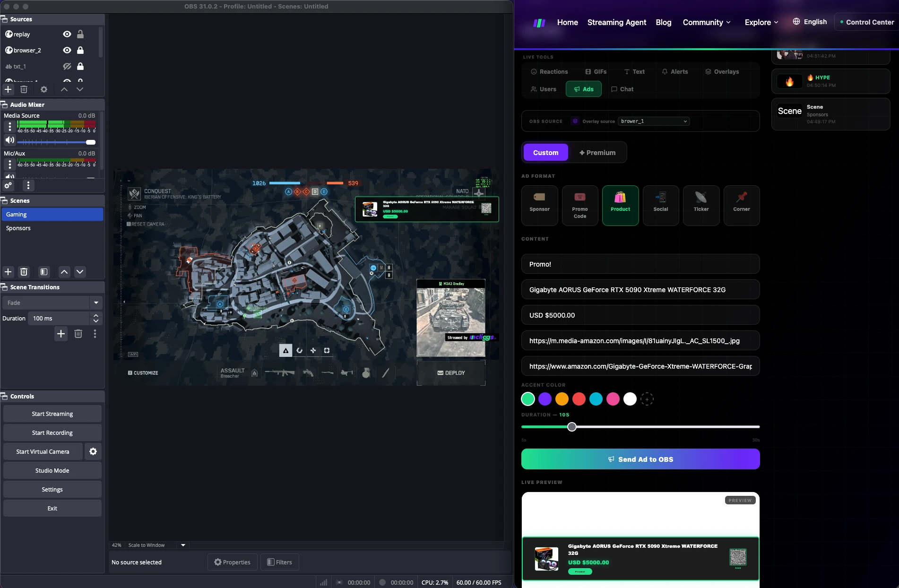899x588 pixels.
Task: Open Media Source audio options menu
Action: click(10, 126)
